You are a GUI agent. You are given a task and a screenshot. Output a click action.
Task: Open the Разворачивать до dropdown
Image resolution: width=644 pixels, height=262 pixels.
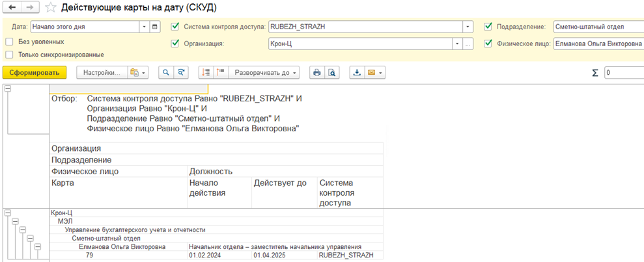(266, 73)
